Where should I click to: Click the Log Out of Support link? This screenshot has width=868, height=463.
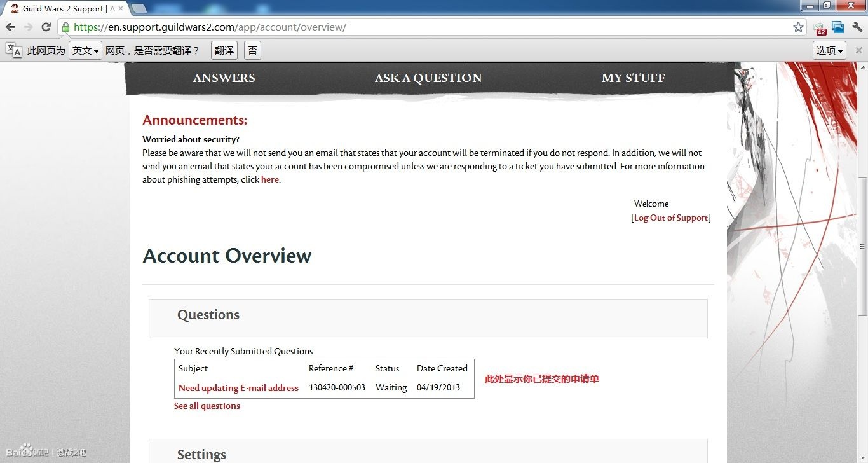pos(671,218)
